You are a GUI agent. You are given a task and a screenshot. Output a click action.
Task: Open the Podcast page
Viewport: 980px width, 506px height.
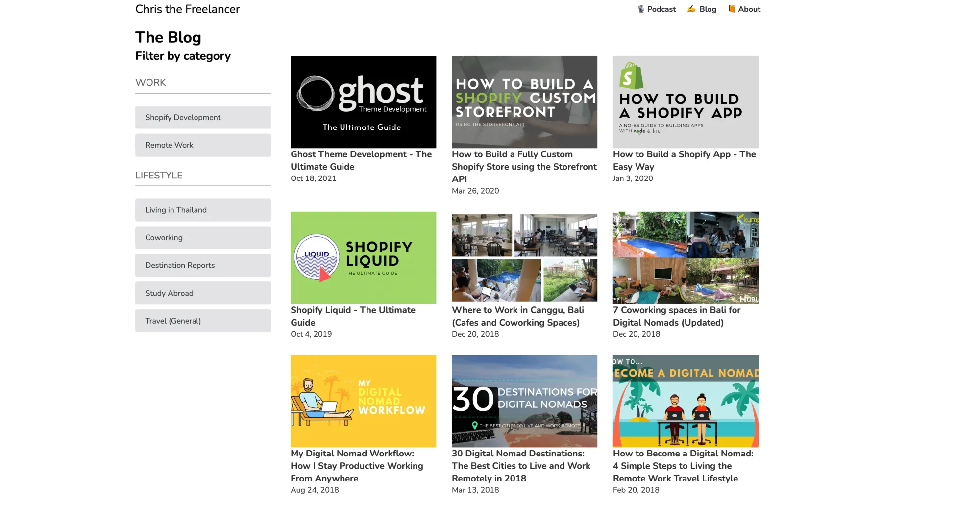(661, 9)
